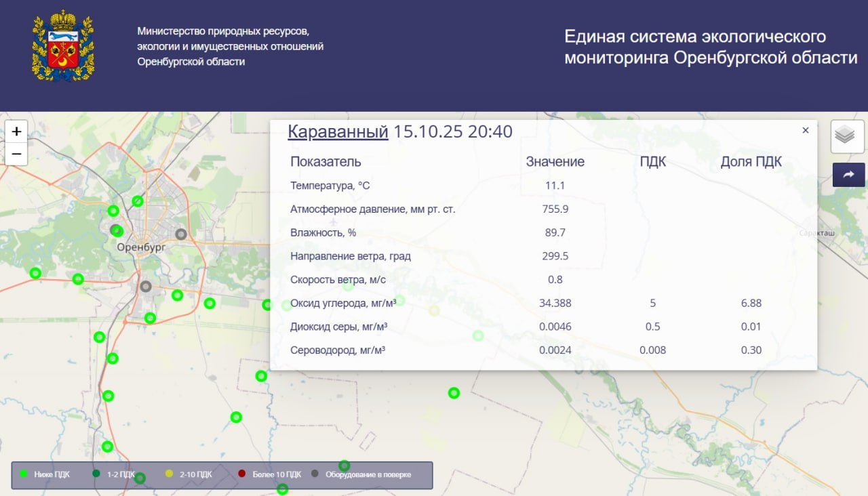Open the Караванный station link
The image size is (868, 496).
click(338, 131)
